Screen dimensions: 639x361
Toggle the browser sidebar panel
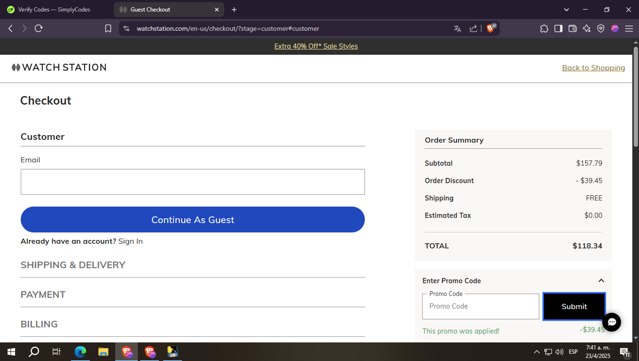click(558, 29)
